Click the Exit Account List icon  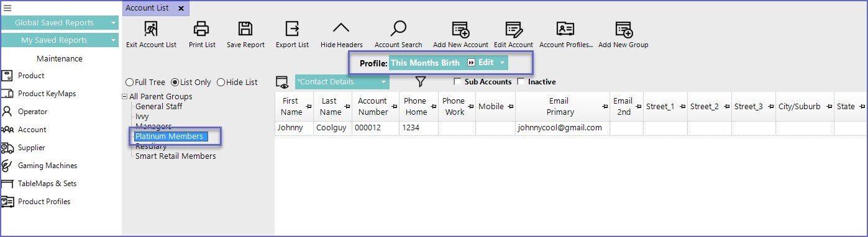click(151, 29)
